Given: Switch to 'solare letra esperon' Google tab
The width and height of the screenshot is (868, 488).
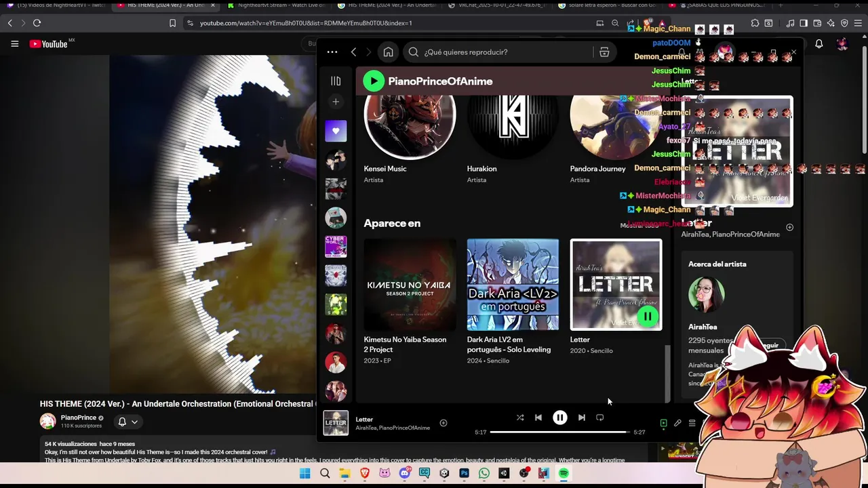Looking at the screenshot, I should click(x=607, y=5).
